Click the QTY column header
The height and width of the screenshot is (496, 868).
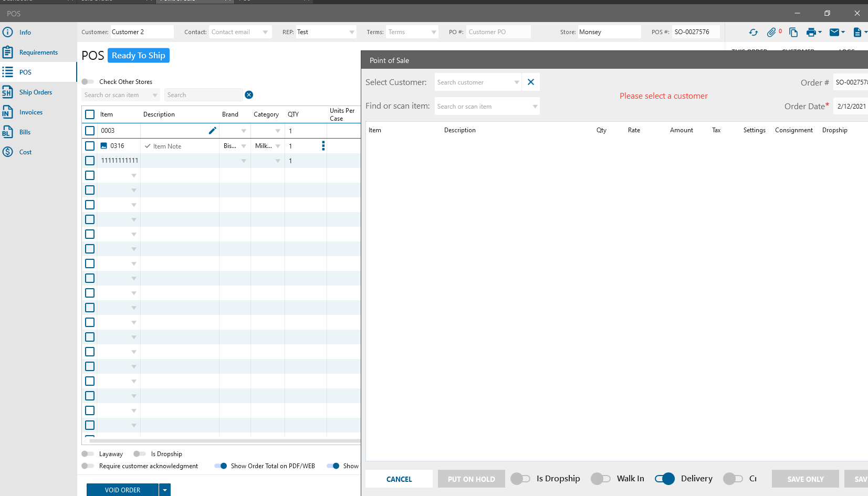293,114
